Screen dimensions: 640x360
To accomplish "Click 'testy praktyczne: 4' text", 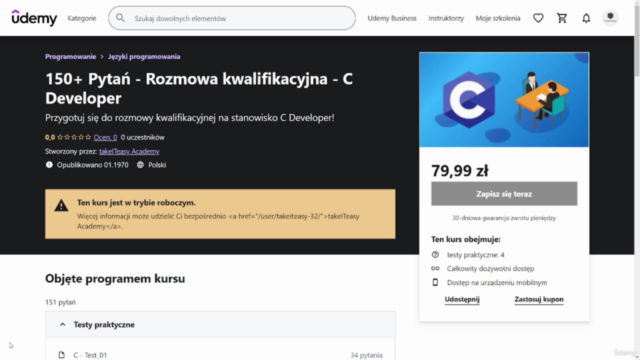I will pyautogui.click(x=476, y=255).
